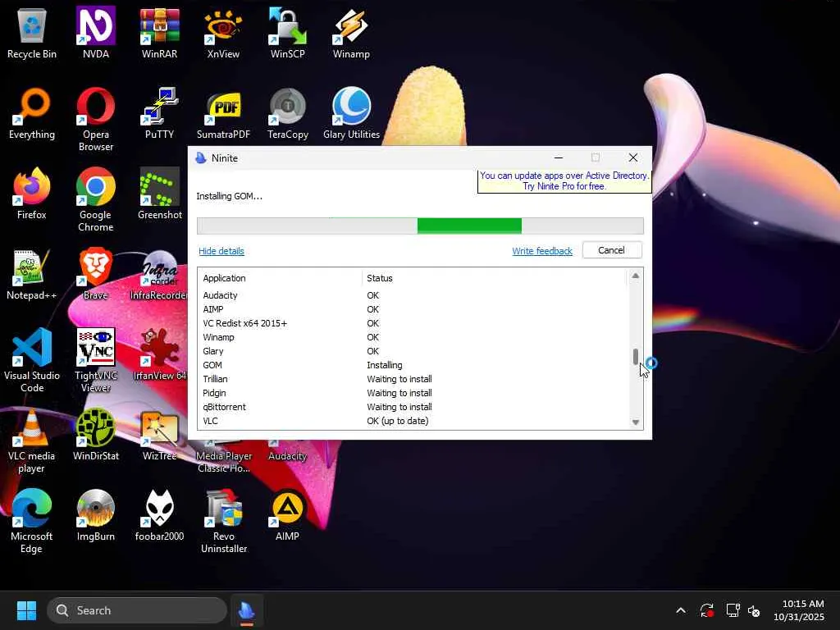This screenshot has height=630, width=840.
Task: Select the IrfanView 64 shortcut
Action: (x=160, y=354)
